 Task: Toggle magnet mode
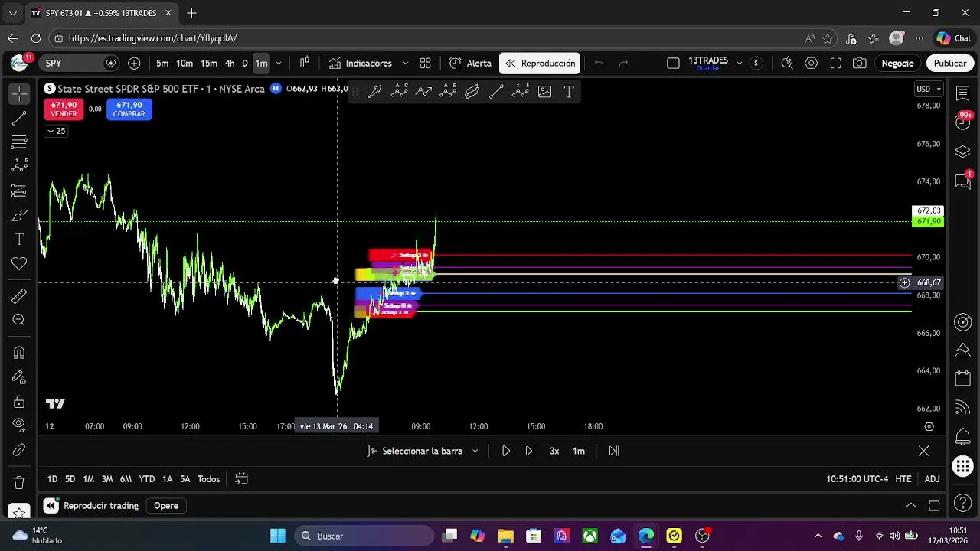19,353
